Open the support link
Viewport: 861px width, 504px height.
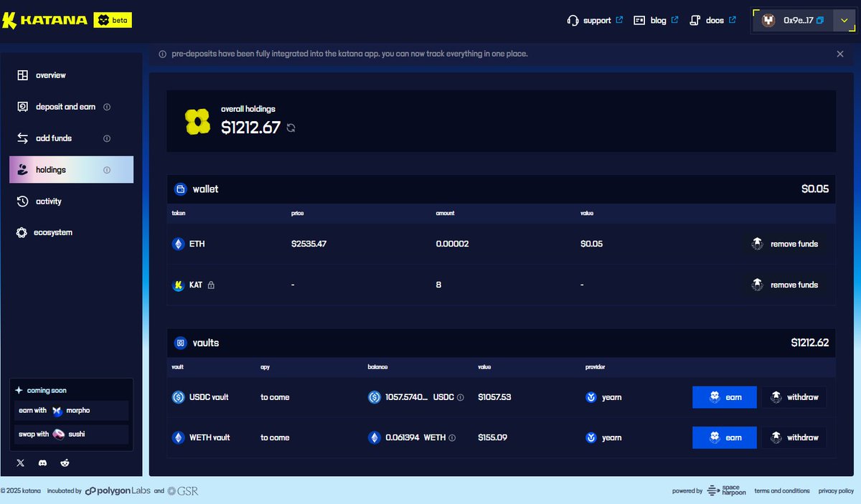click(594, 21)
